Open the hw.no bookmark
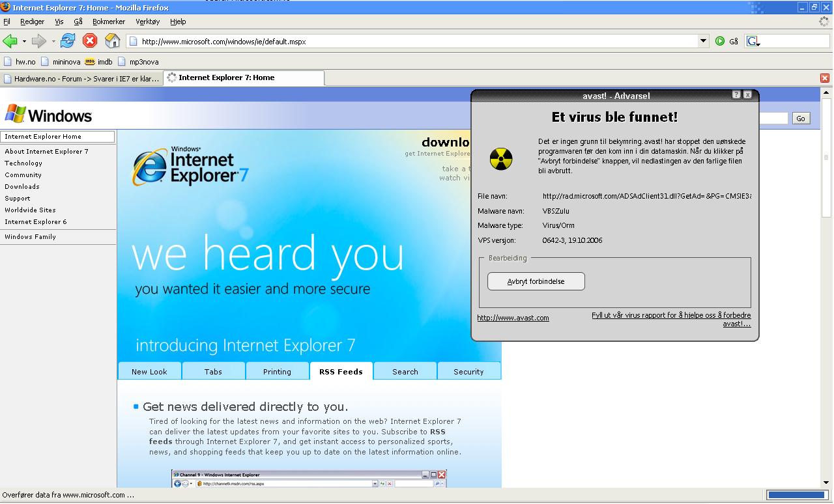 20,62
